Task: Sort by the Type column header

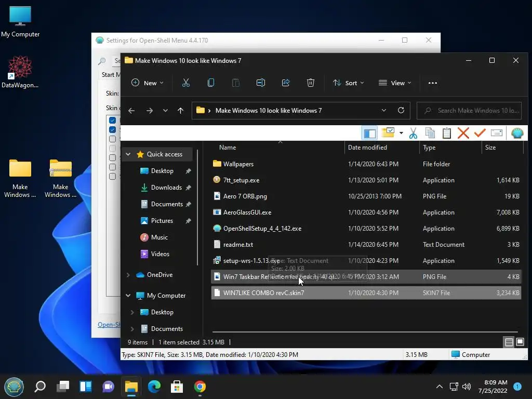Action: pyautogui.click(x=429, y=148)
